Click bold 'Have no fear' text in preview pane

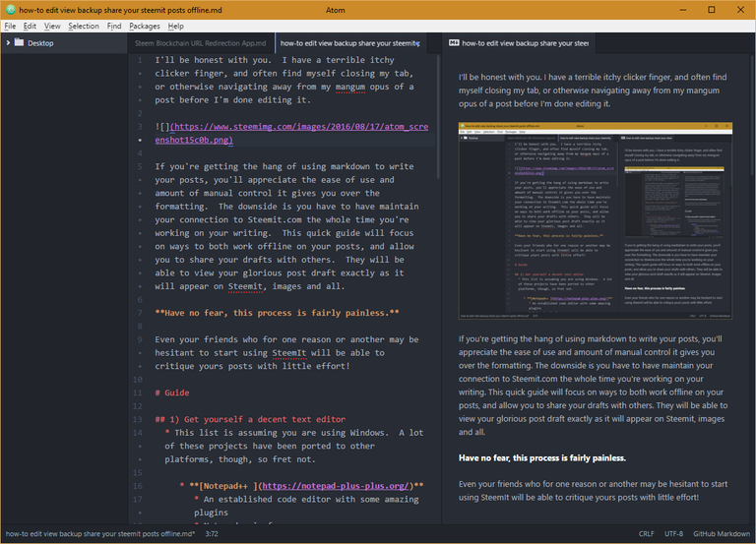pyautogui.click(x=542, y=457)
